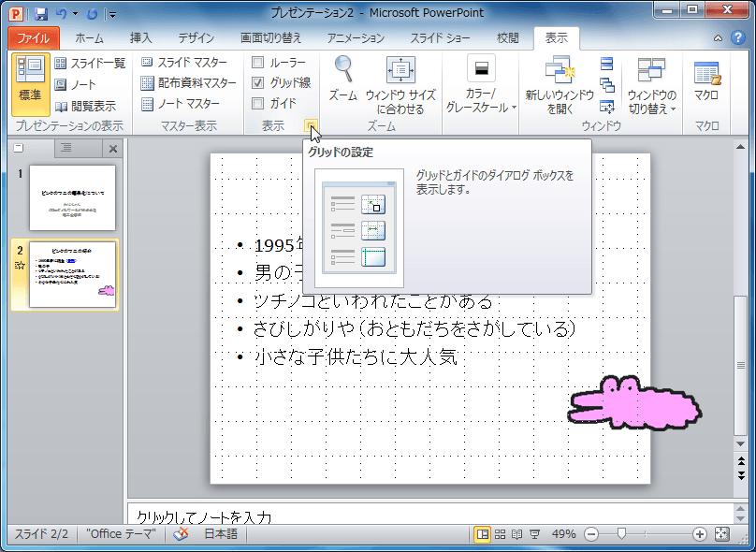This screenshot has height=552, width=756.
Task: Select slide 2 thumbnail
Action: click(72, 274)
